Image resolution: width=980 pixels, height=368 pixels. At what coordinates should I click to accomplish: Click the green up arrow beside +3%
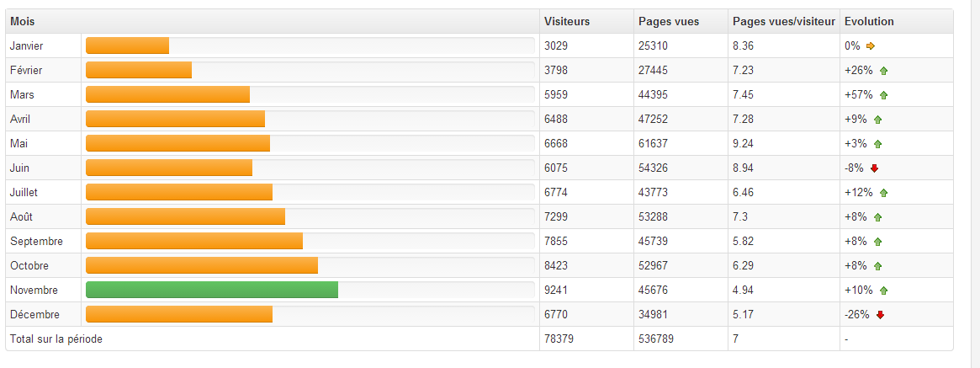coord(877,144)
